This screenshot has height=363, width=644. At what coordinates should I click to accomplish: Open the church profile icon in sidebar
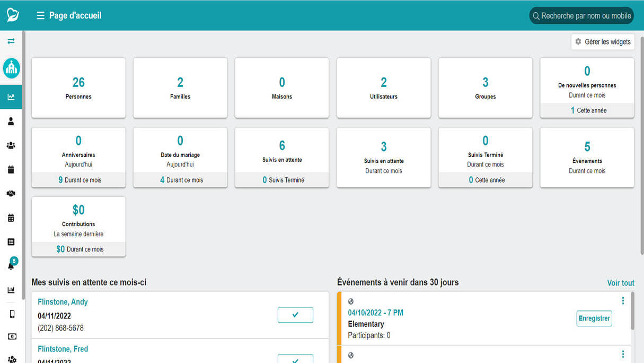pos(11,68)
